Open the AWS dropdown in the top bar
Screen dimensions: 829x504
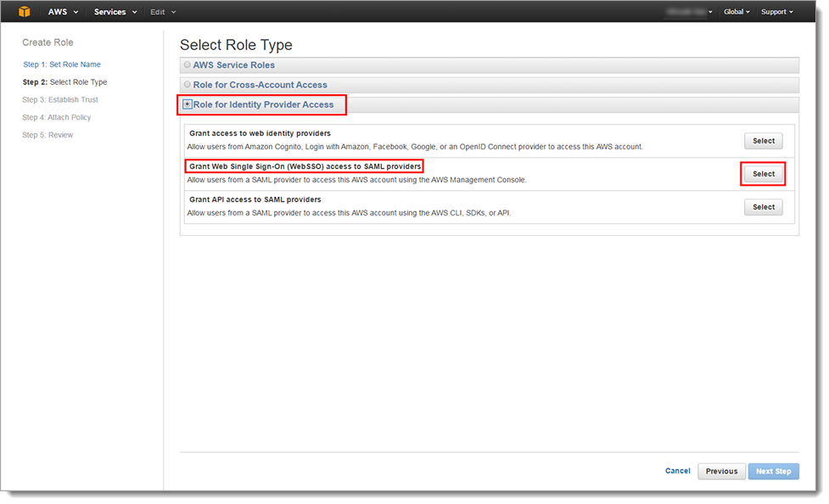point(64,12)
